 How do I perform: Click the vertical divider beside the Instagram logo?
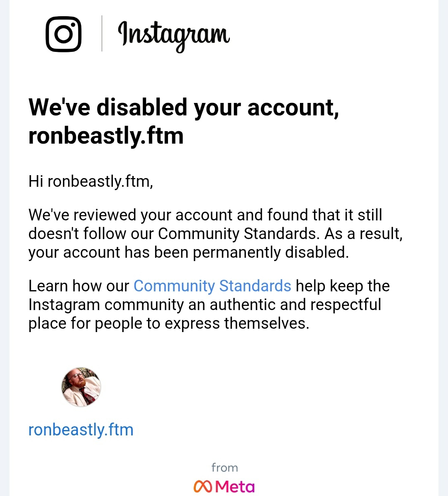[102, 34]
